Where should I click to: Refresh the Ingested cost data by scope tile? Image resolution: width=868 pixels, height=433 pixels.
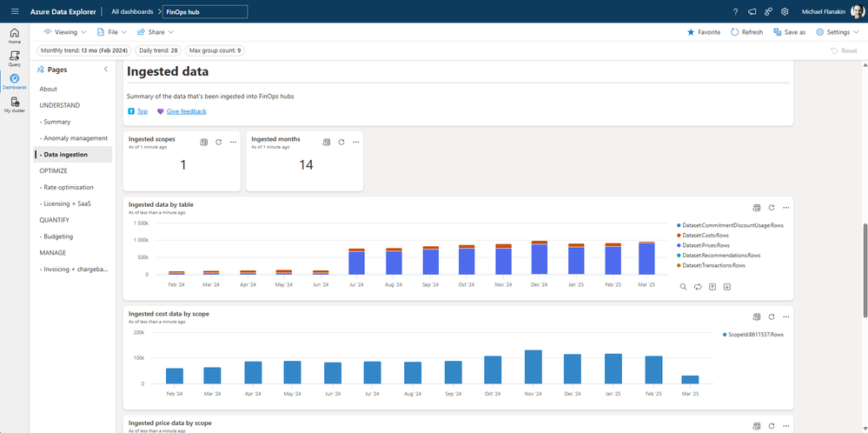click(771, 316)
